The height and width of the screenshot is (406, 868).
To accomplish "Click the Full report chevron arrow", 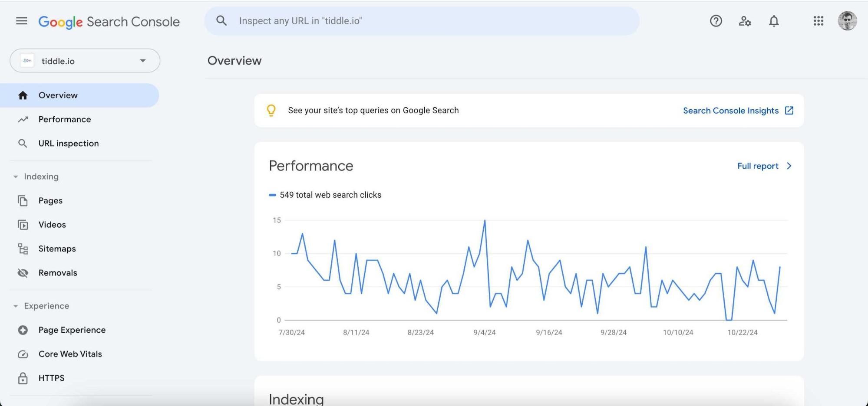I will click(x=789, y=166).
